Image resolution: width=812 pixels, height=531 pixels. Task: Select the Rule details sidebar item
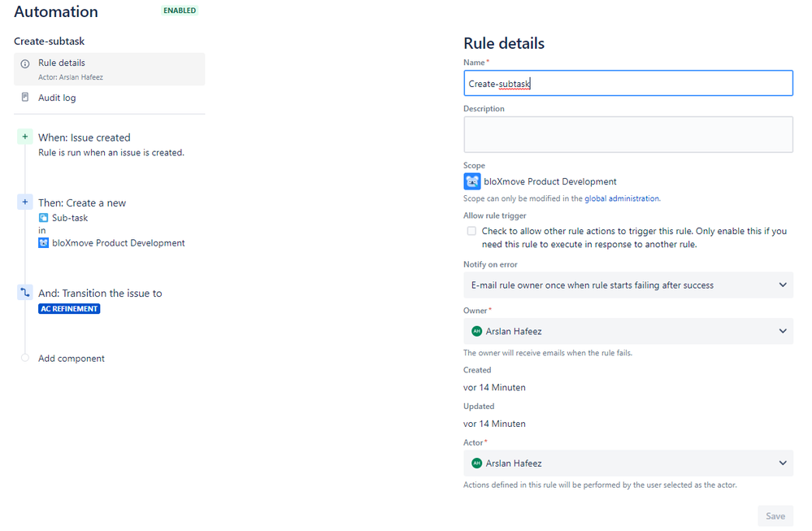click(x=109, y=69)
